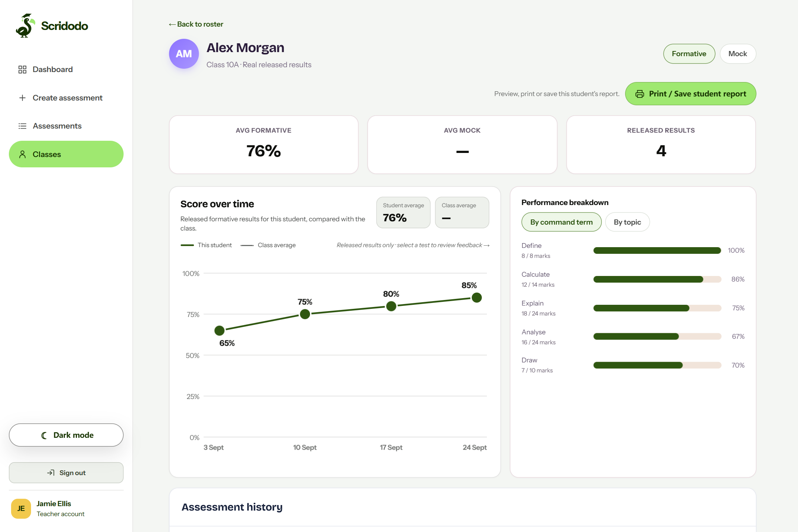Click the Classes person icon
798x532 pixels.
[23, 154]
